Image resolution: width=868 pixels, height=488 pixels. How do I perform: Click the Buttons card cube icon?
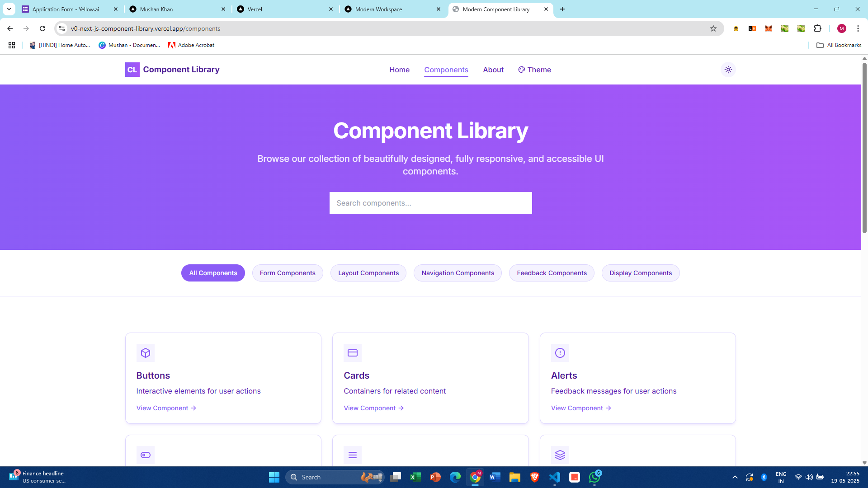(146, 353)
